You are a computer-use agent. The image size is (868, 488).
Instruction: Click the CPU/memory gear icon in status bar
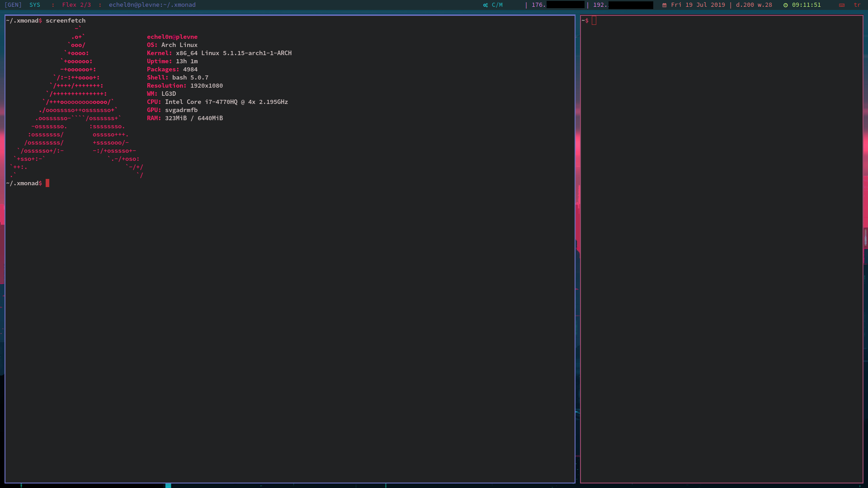point(486,5)
